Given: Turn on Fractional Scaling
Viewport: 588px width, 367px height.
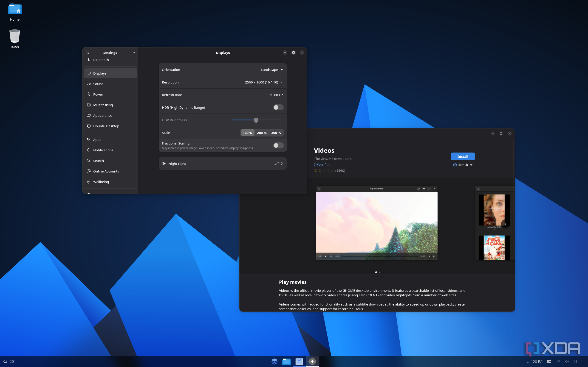Looking at the screenshot, I should point(278,145).
